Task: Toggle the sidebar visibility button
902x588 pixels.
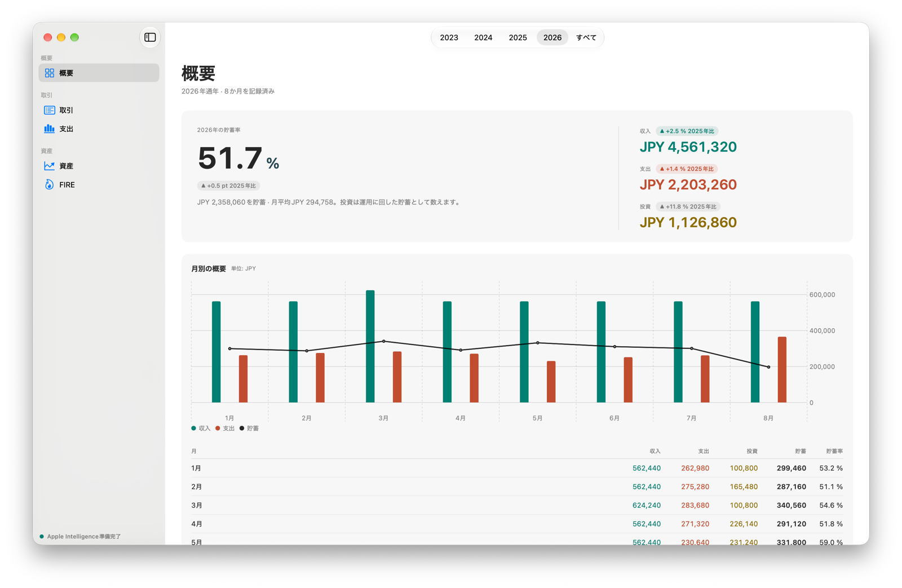Action: tap(150, 37)
